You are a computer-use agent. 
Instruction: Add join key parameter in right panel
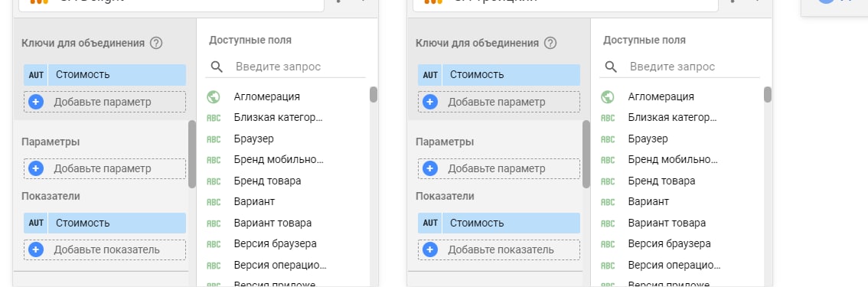click(x=499, y=102)
